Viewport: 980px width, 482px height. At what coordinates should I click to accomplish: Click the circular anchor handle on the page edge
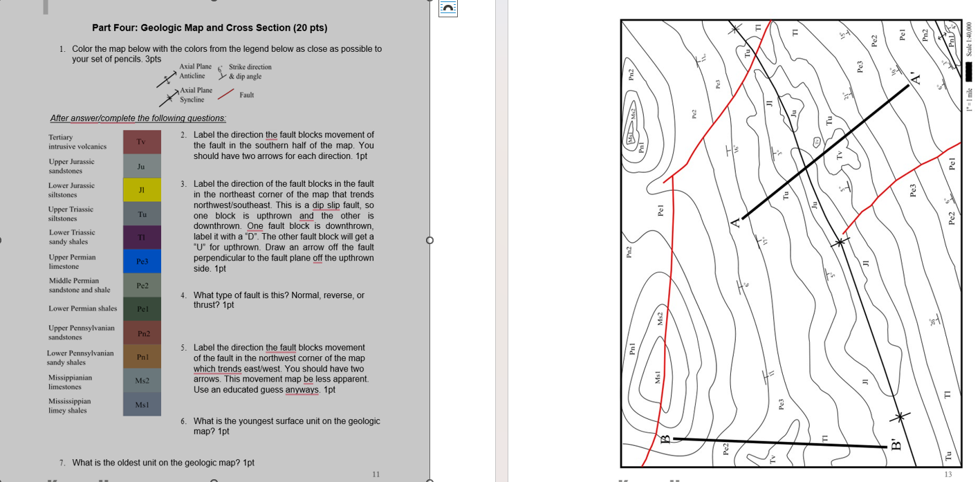pos(431,241)
